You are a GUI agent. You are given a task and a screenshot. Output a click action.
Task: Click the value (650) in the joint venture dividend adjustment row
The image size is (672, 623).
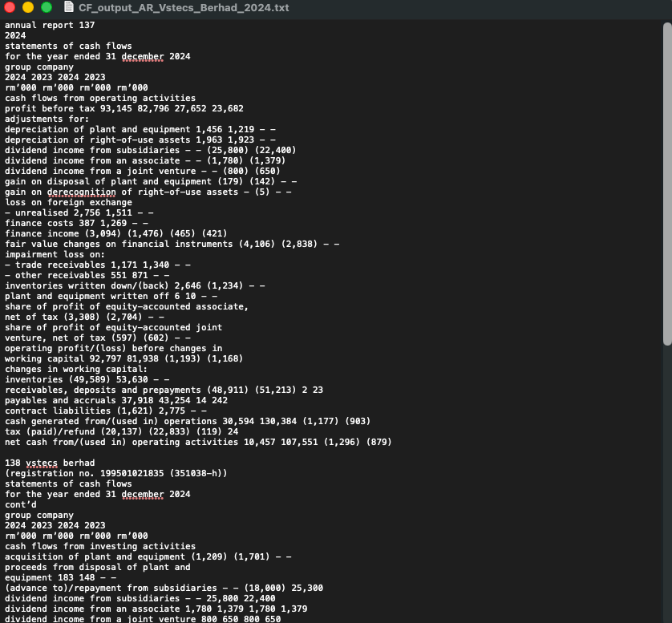tap(267, 171)
